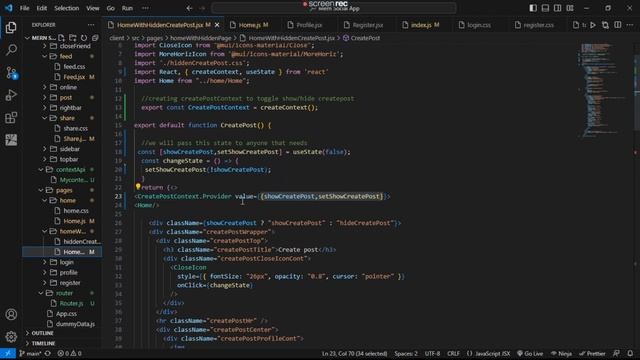Toggle the secondary side bar layout icon
This screenshot has height=360, width=640.
[558, 8]
